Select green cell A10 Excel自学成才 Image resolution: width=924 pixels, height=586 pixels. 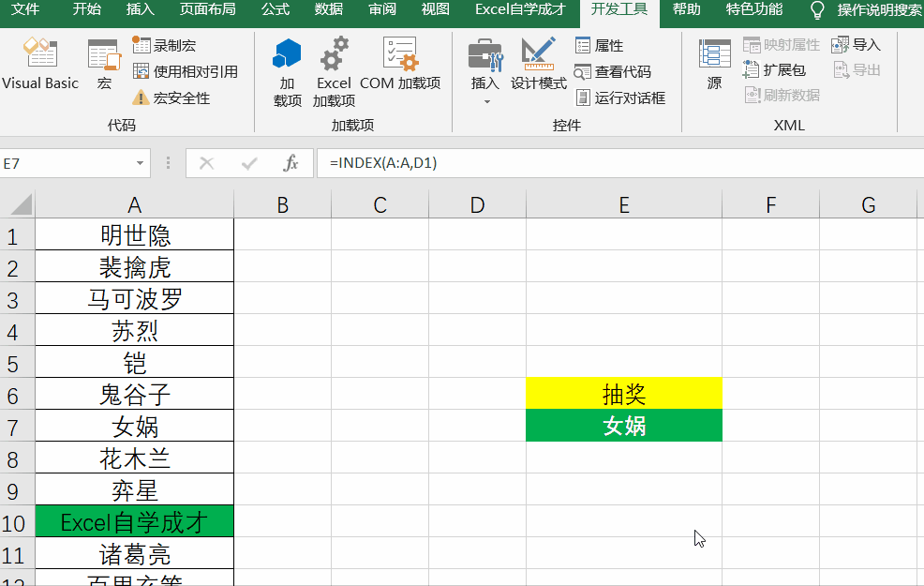(135, 521)
